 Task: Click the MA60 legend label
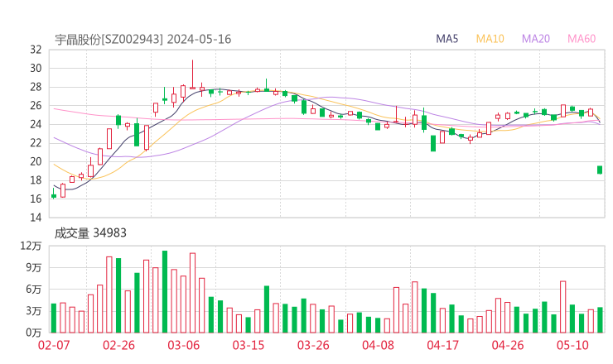click(582, 39)
